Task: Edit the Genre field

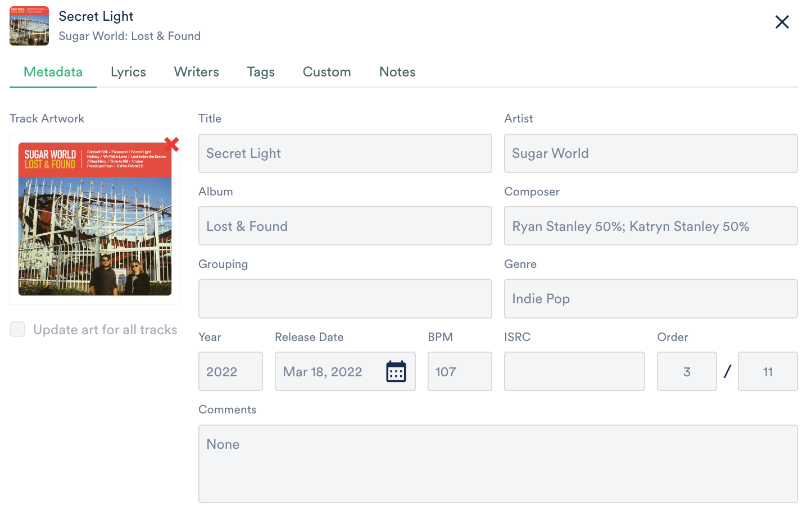Action: point(651,299)
